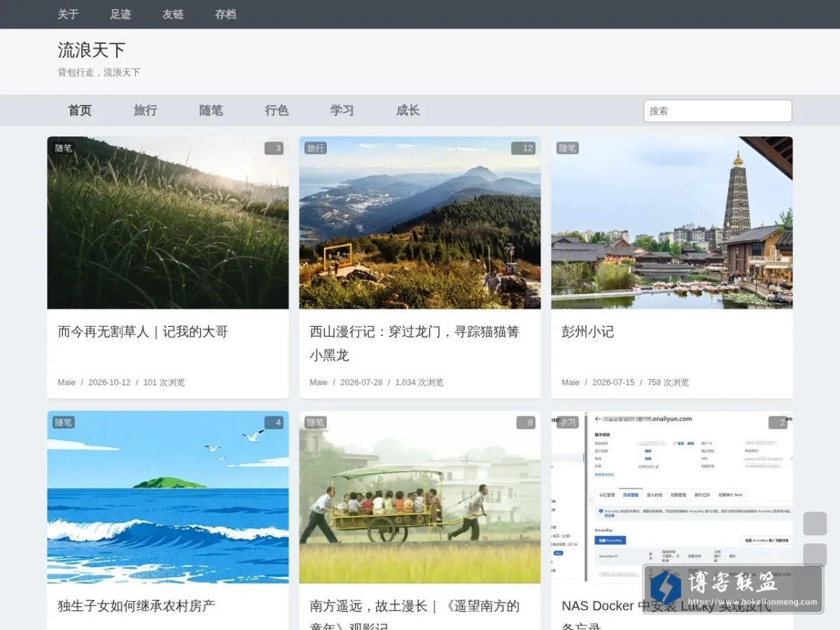Click the 学习 tag on NAS Docker card
Viewport: 840px width, 630px height.
568,423
